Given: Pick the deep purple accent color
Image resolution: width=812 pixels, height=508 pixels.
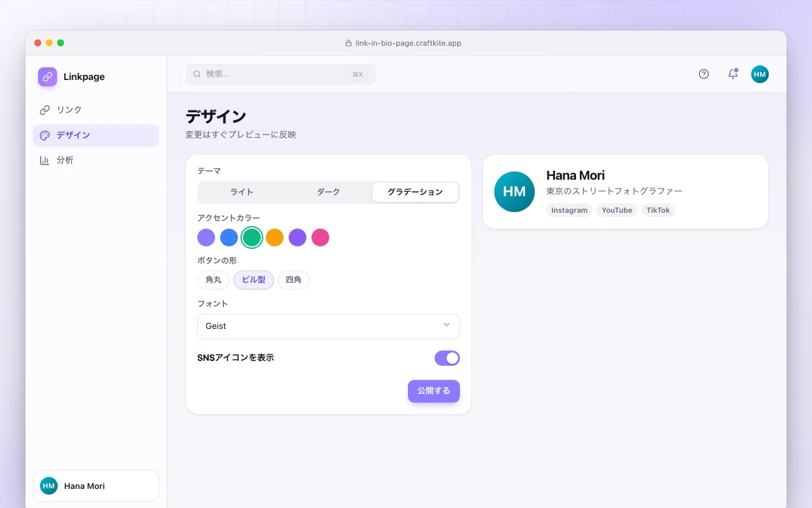Looking at the screenshot, I should pyautogui.click(x=298, y=237).
